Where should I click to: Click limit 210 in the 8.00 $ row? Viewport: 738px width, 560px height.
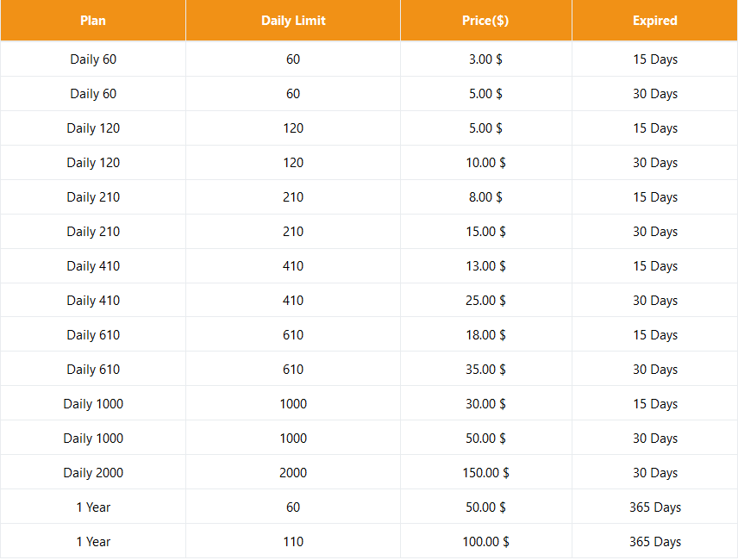coord(293,197)
